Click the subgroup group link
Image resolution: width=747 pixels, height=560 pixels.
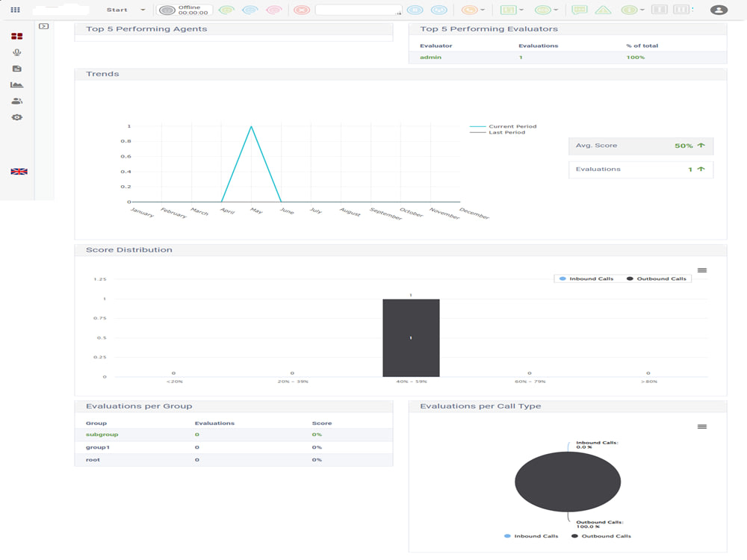102,435
